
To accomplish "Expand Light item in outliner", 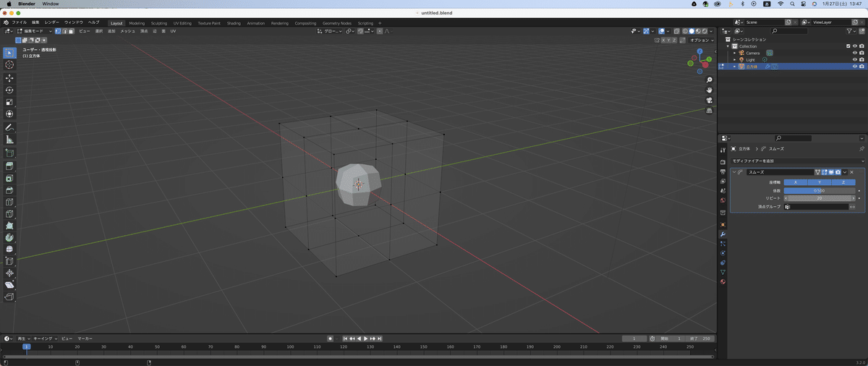I will click(735, 59).
